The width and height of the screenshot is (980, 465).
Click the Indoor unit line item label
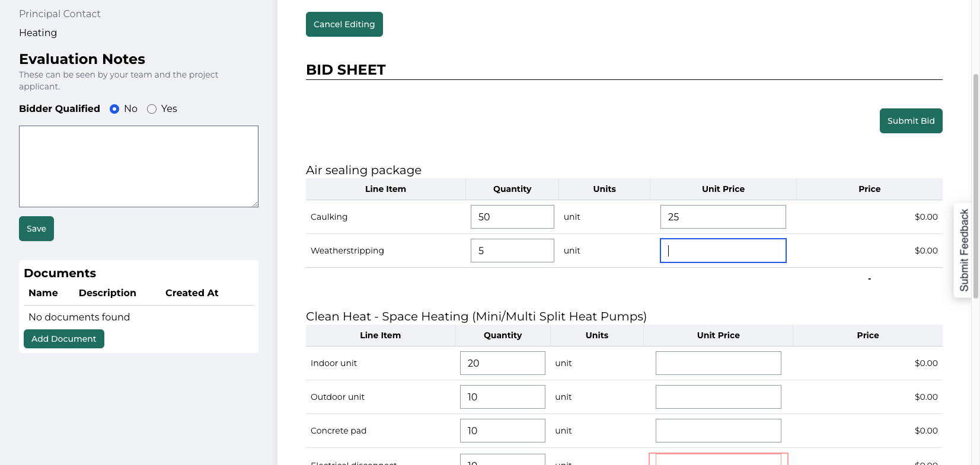(x=334, y=363)
